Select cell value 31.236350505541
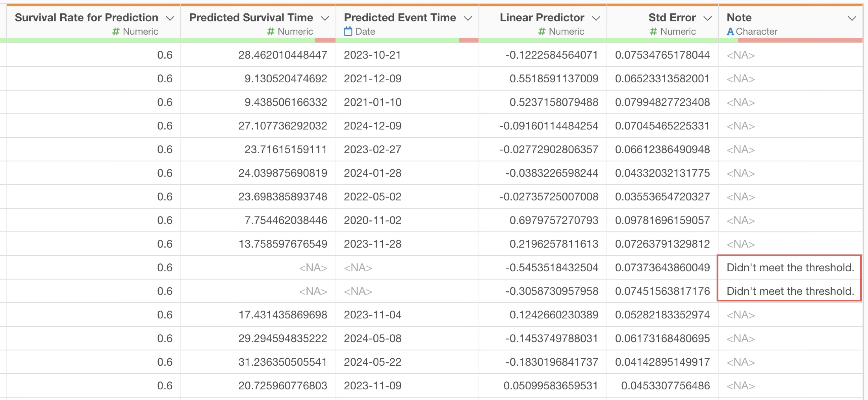 282,362
